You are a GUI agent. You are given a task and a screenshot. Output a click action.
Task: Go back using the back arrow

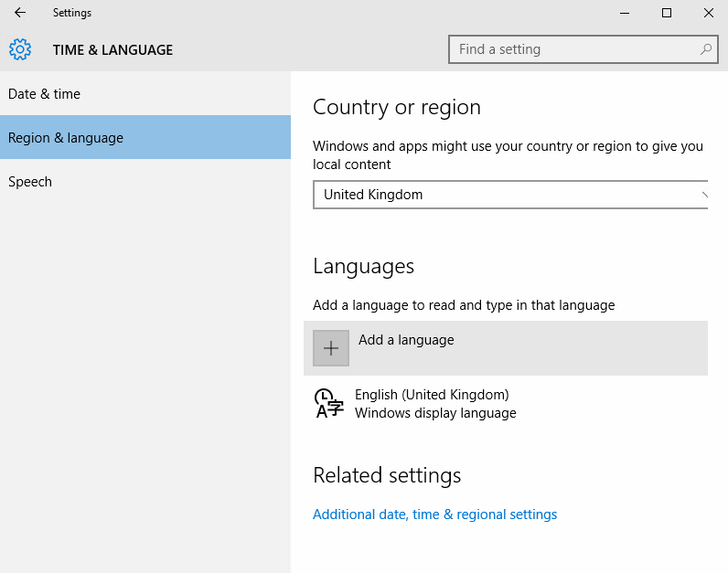tap(20, 13)
